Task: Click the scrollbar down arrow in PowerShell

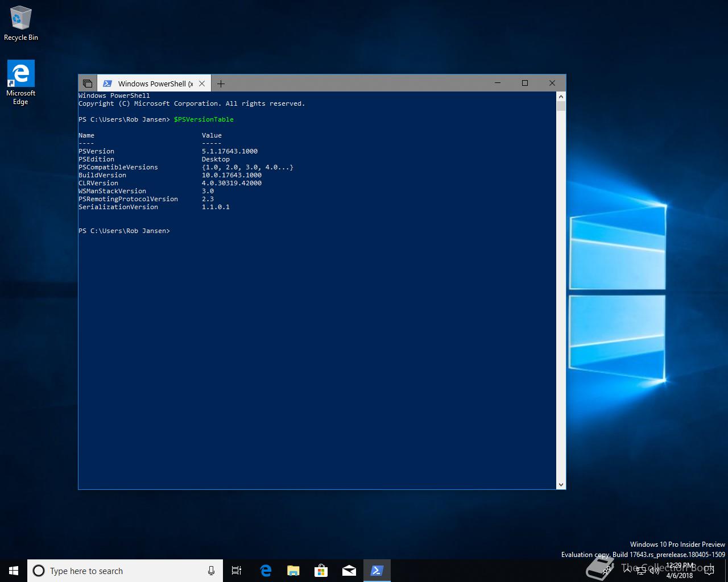Action: (561, 485)
